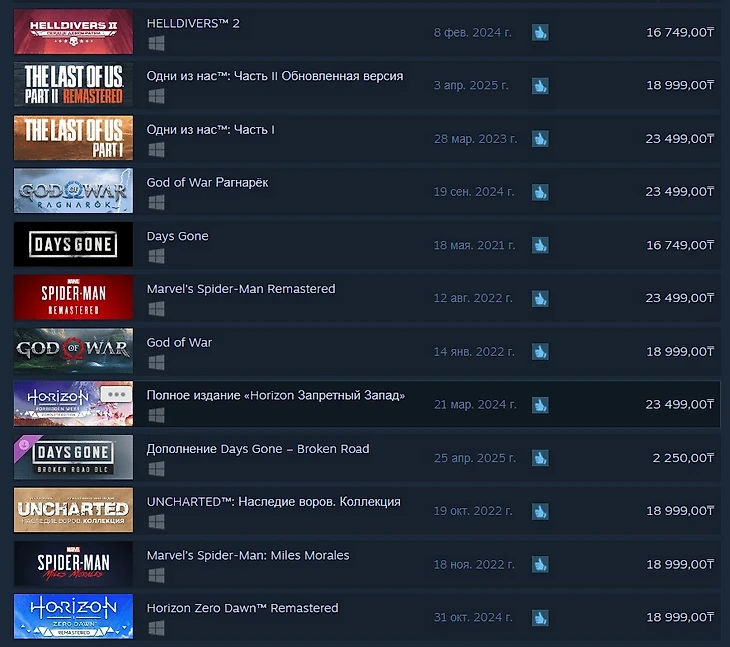Click the HELLDIVERS 2 positive review thumbs-up icon
Screen dimensions: 730x647
click(540, 33)
